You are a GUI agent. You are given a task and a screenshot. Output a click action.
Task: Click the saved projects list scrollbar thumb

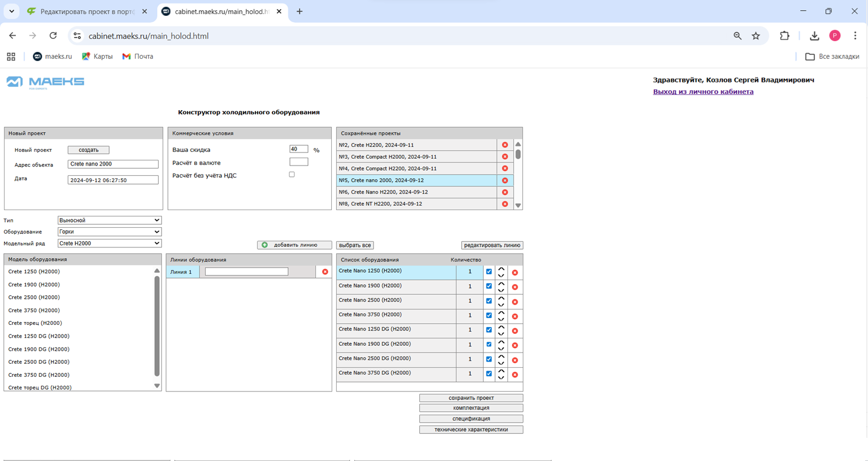pos(518,154)
